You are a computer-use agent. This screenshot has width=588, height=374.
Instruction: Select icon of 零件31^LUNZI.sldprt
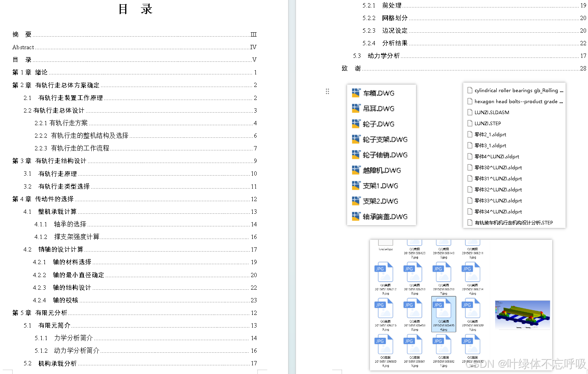click(x=470, y=178)
